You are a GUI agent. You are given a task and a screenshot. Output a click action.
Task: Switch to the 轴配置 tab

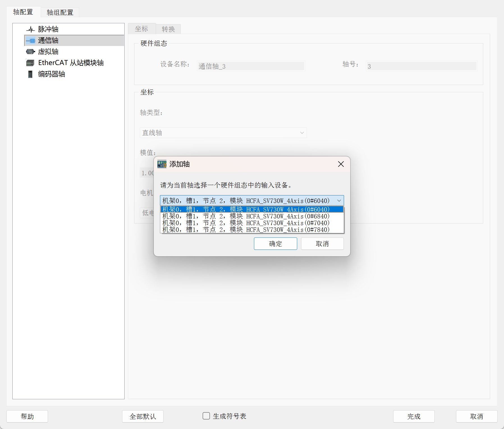coord(23,12)
